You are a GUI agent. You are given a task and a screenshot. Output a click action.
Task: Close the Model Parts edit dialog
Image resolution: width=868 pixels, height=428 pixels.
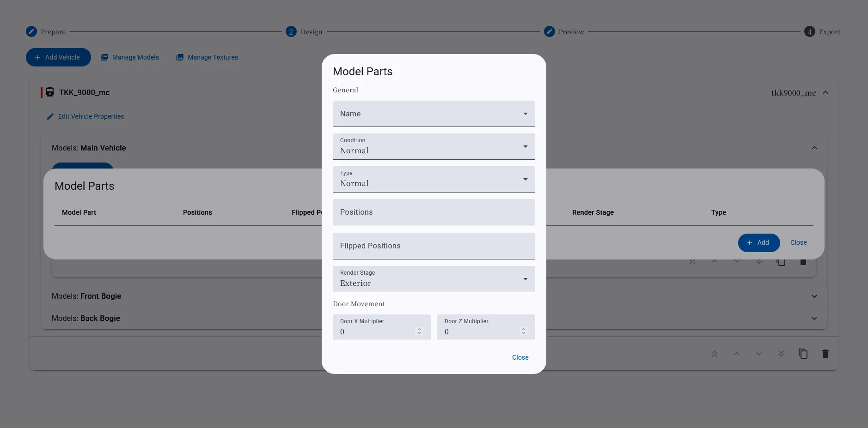pos(520,357)
